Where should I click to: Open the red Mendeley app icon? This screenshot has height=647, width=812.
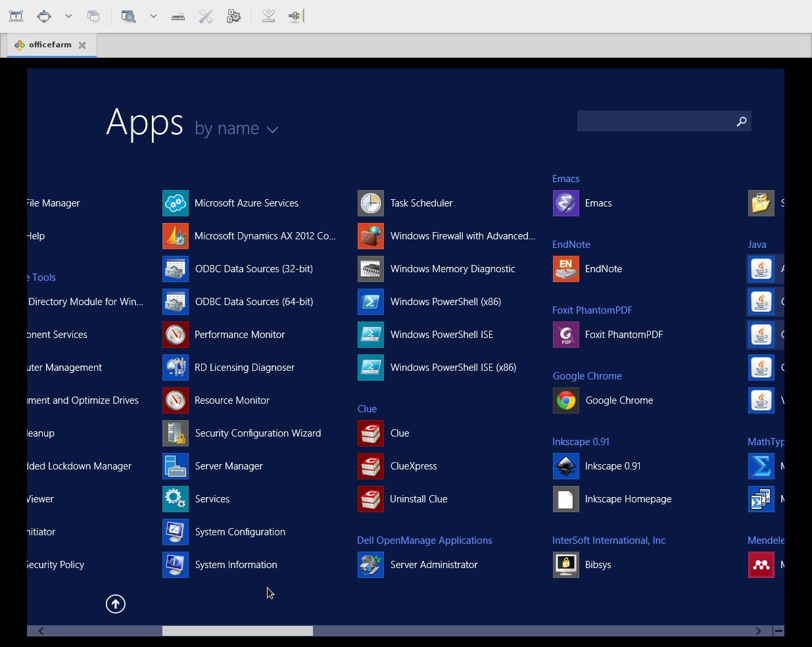click(761, 565)
